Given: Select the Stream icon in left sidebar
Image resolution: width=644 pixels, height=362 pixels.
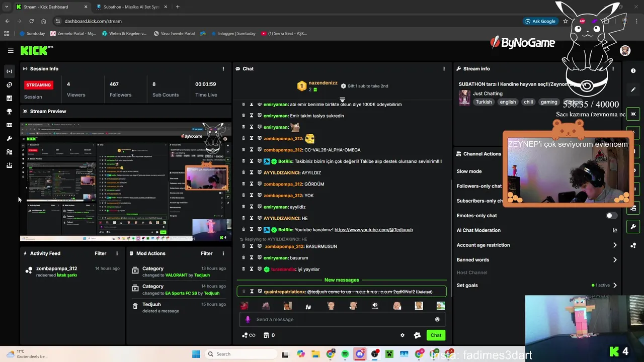Looking at the screenshot, I should (x=9, y=71).
